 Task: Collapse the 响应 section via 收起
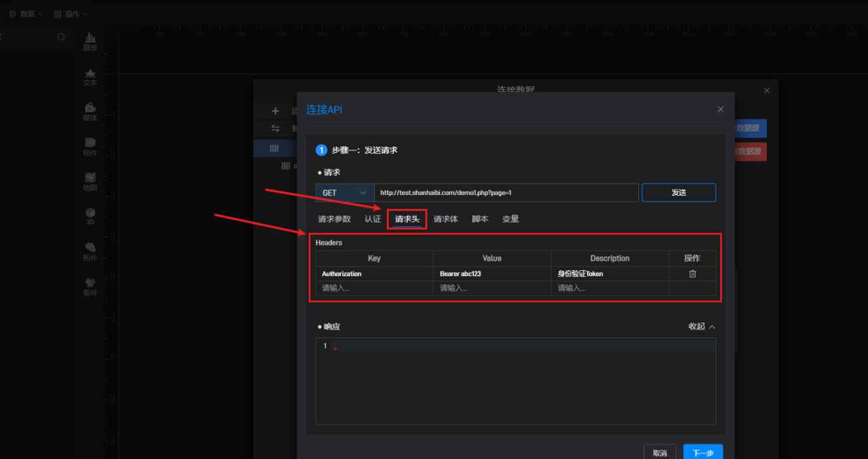702,327
